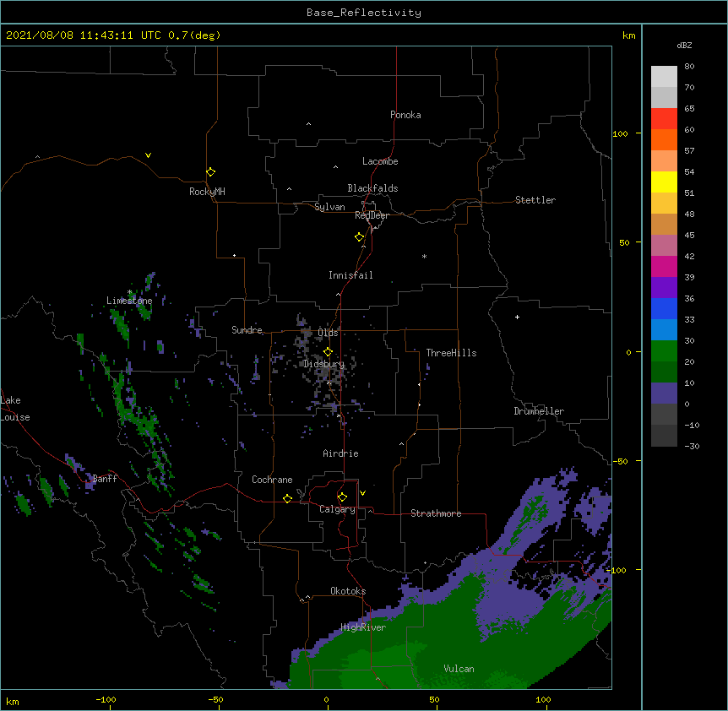The image size is (728, 711).
Task: Click the 80 value on the dBZ scale
Action: (x=689, y=67)
